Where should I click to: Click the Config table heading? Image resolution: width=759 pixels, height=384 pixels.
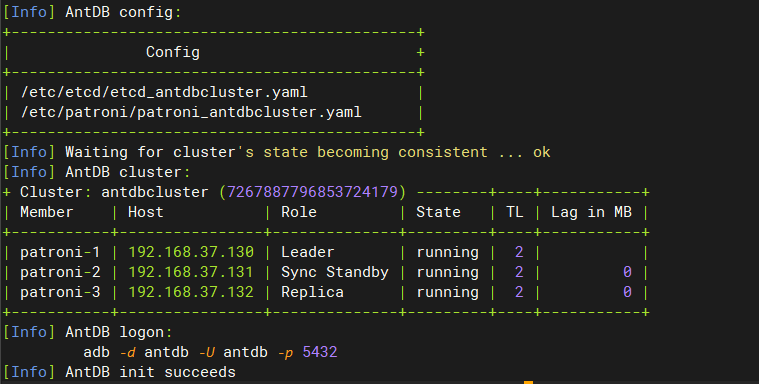point(173,52)
